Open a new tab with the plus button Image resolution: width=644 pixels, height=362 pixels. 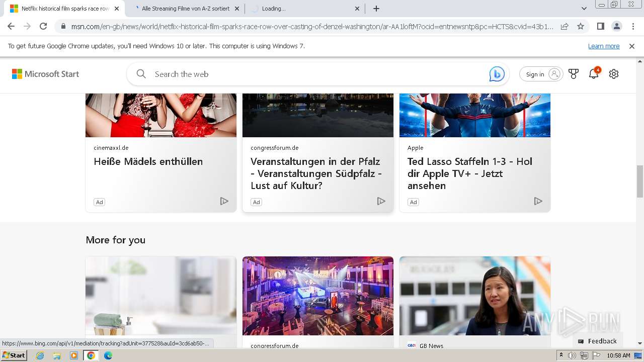coord(376,9)
